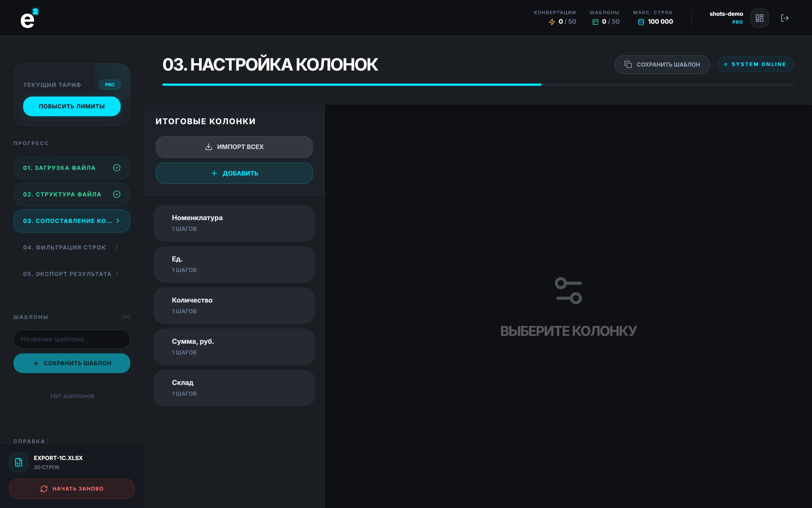Open the dashboard grid icon button
Viewport: 812px width, 508px height.
[759, 18]
